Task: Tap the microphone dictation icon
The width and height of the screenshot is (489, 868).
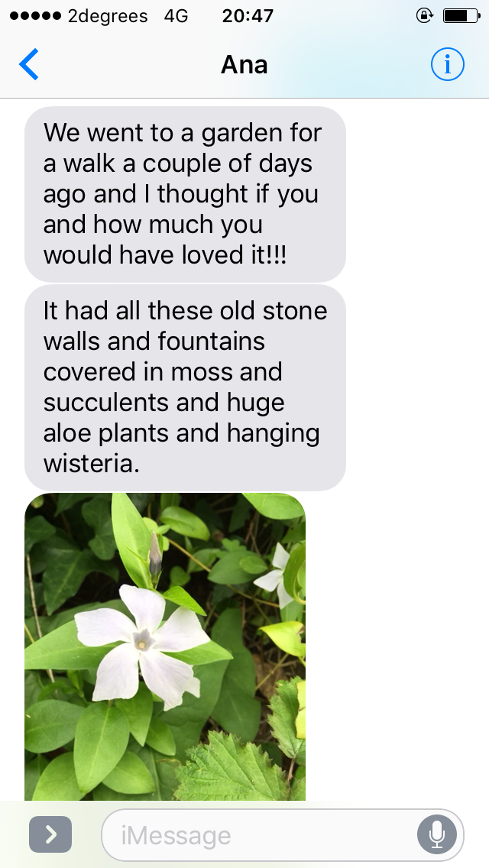Action: [x=437, y=834]
